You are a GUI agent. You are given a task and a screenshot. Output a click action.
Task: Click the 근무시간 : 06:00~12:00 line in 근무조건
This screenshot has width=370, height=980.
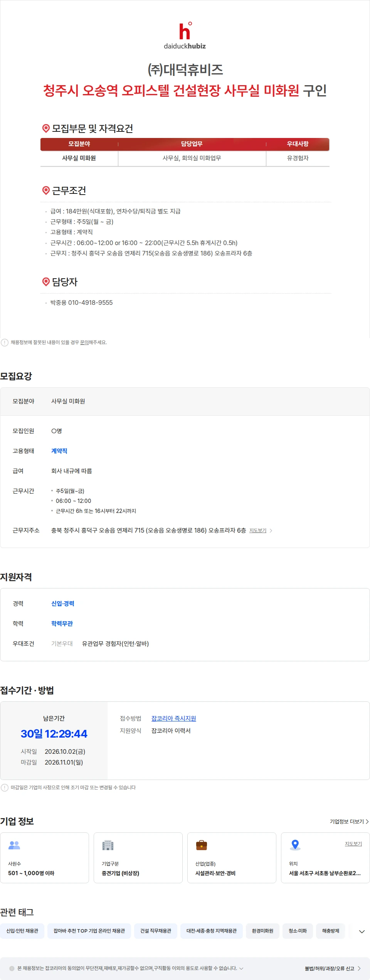pos(144,243)
